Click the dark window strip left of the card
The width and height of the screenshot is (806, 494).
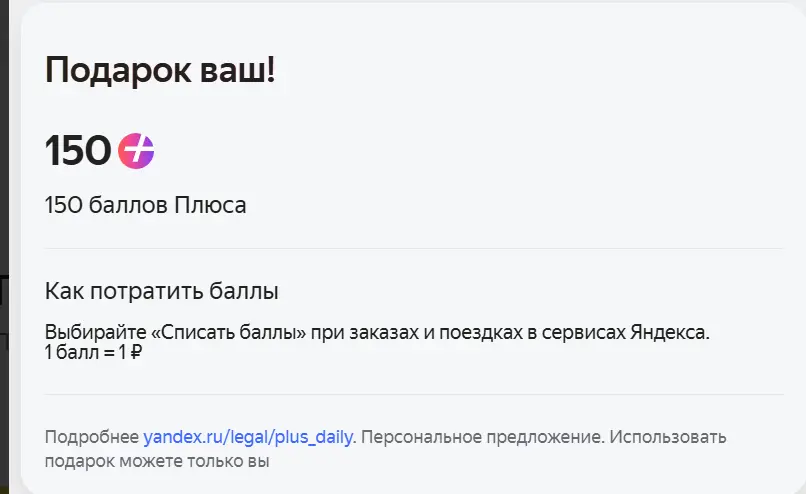click(x=4, y=247)
